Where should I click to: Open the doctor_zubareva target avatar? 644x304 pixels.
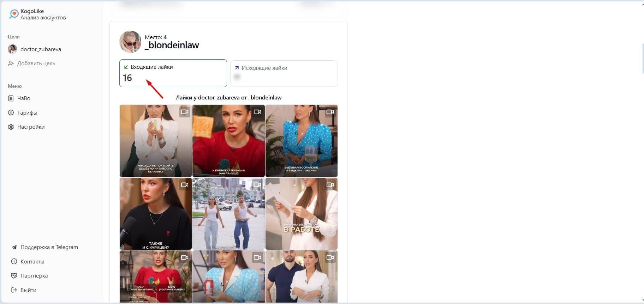(x=13, y=49)
